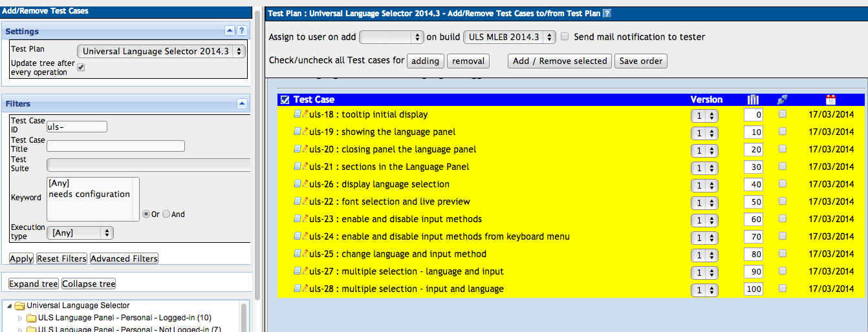
Task: Collapse the Filters panel
Action: tap(241, 103)
